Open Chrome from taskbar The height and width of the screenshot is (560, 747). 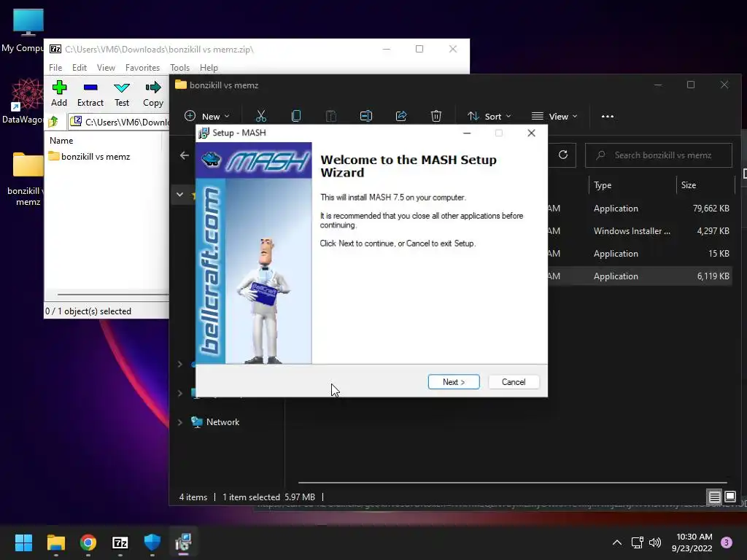(x=88, y=542)
